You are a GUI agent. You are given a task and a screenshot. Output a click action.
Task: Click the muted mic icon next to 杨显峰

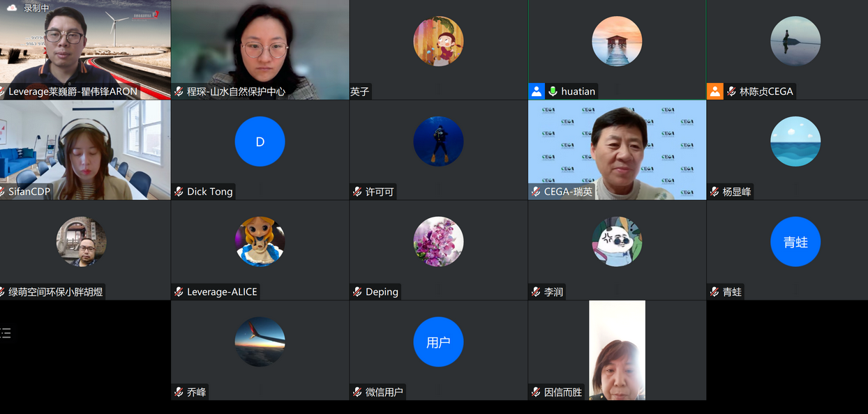pos(713,192)
